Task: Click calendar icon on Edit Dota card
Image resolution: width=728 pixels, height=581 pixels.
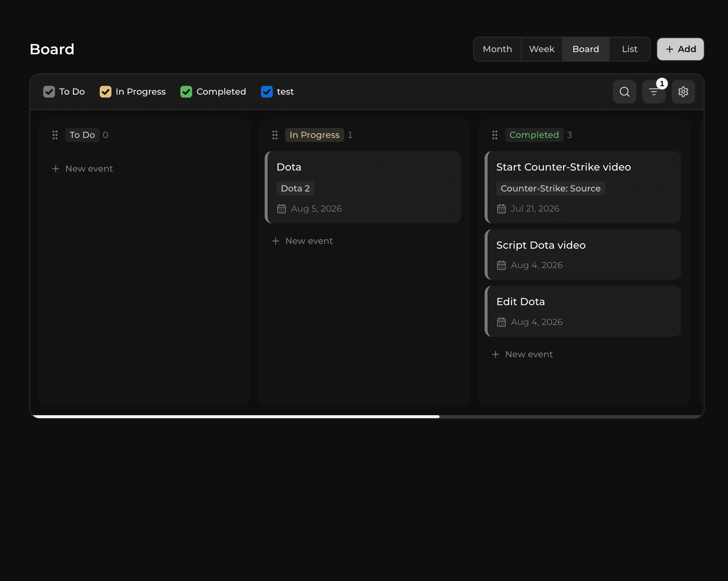Action: (x=501, y=322)
